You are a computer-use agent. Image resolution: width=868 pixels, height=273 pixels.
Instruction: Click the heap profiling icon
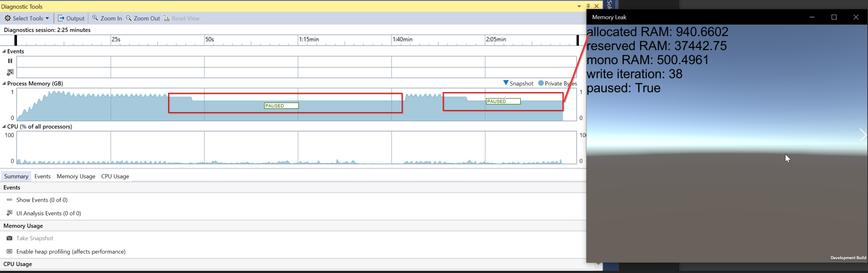pyautogui.click(x=10, y=251)
